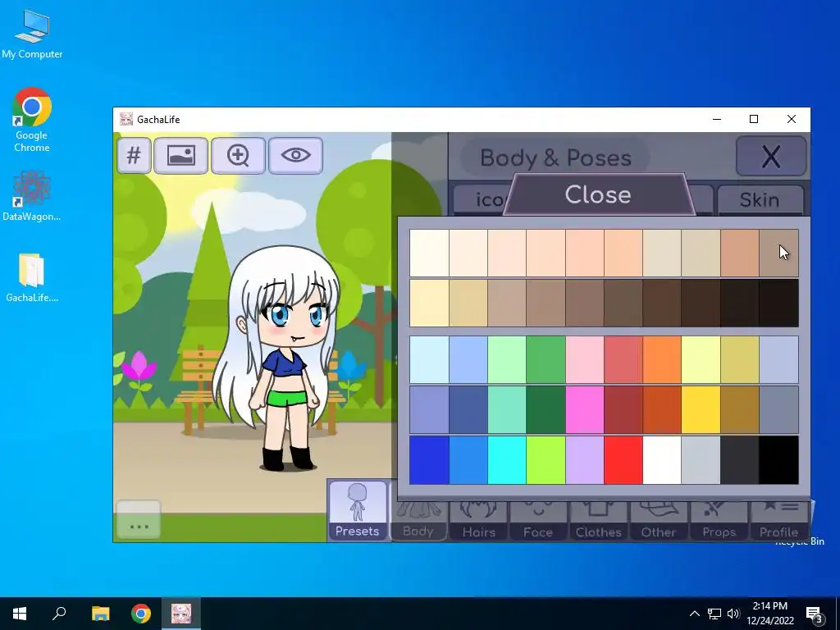Launch Chrome from the taskbar
Viewport: 840px width, 630px height.
(x=141, y=614)
